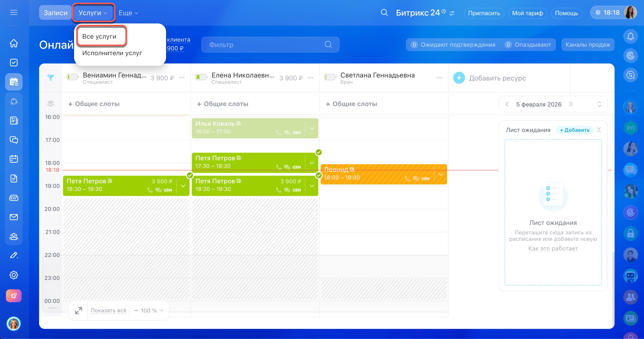Click the fullscreen expand arrows icon

click(78, 310)
